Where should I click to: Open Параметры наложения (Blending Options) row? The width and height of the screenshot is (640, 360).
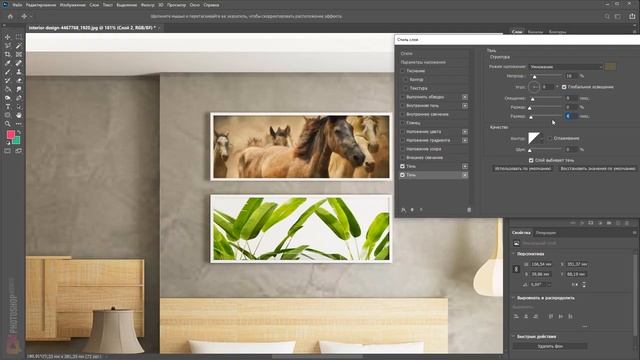pos(433,62)
